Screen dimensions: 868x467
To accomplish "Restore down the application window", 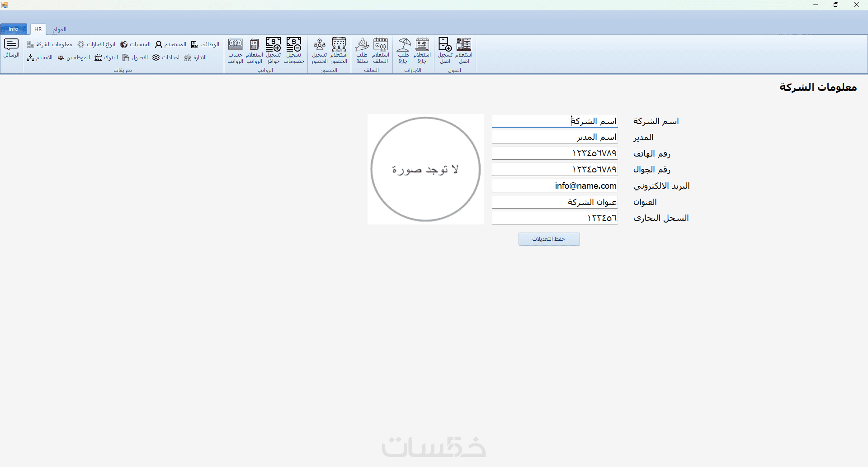I will pos(836,5).
